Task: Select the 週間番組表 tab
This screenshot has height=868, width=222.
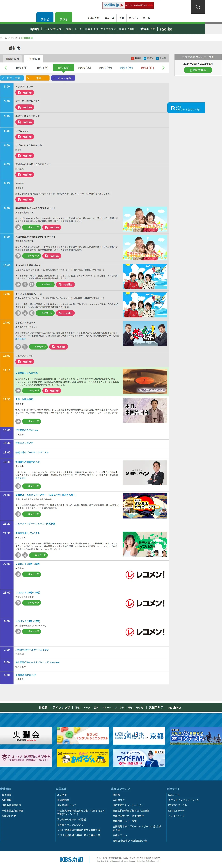Action: point(12,59)
